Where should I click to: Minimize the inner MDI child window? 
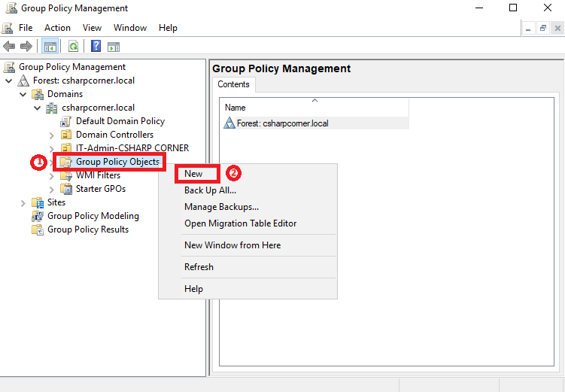528,28
